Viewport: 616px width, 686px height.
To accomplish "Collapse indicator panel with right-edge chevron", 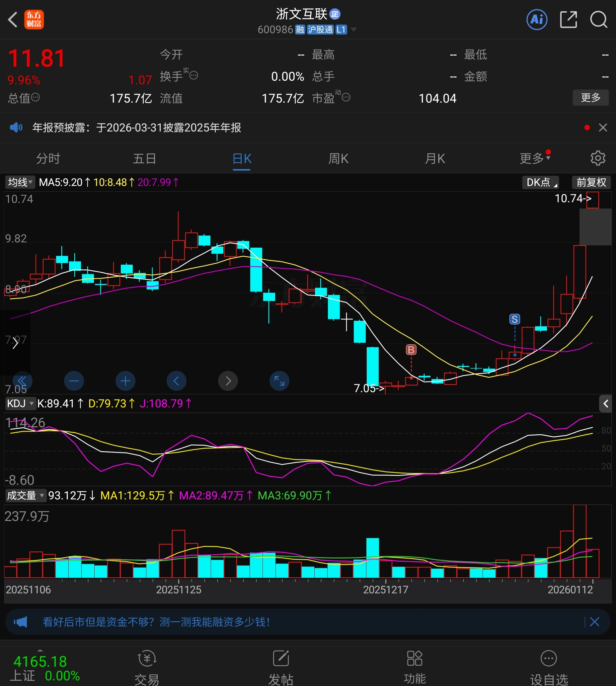I will coord(605,403).
